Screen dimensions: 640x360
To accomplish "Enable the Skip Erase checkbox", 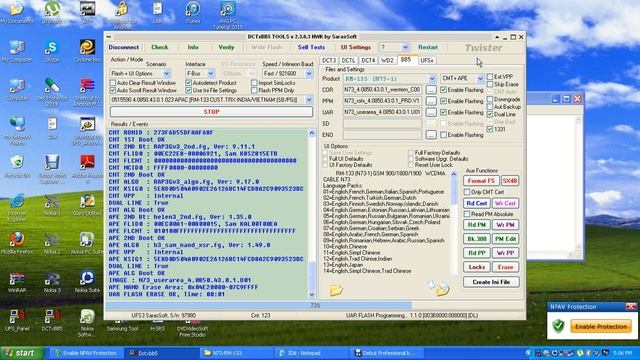I will click(x=490, y=84).
